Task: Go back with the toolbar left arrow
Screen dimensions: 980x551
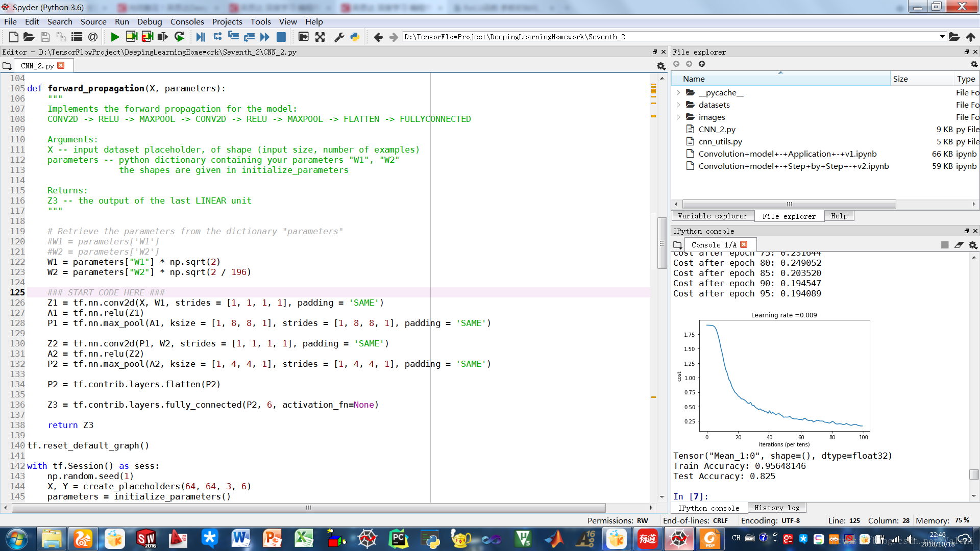Action: click(378, 37)
